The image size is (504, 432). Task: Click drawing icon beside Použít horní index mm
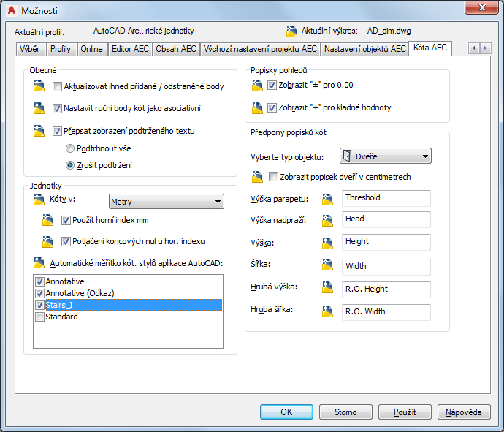point(47,220)
